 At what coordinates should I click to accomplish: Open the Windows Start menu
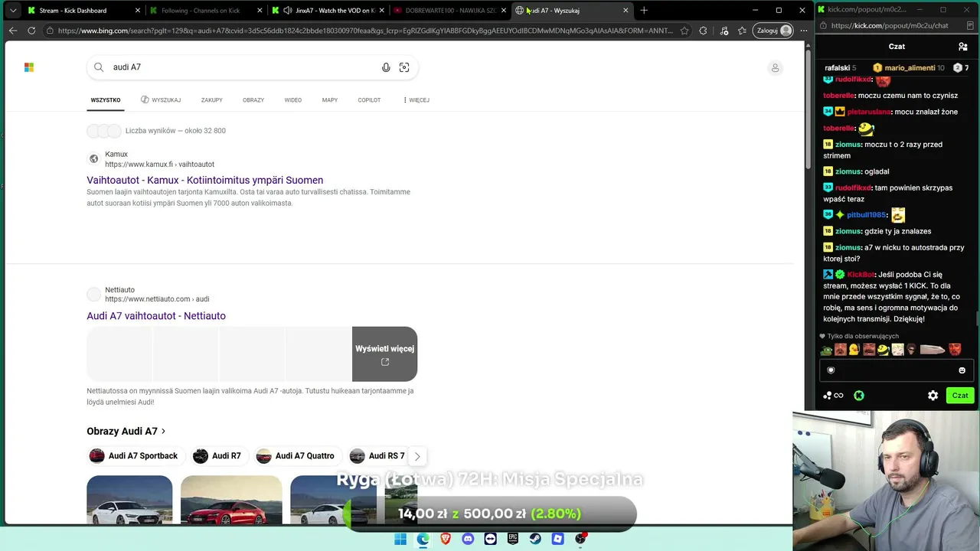coord(400,540)
